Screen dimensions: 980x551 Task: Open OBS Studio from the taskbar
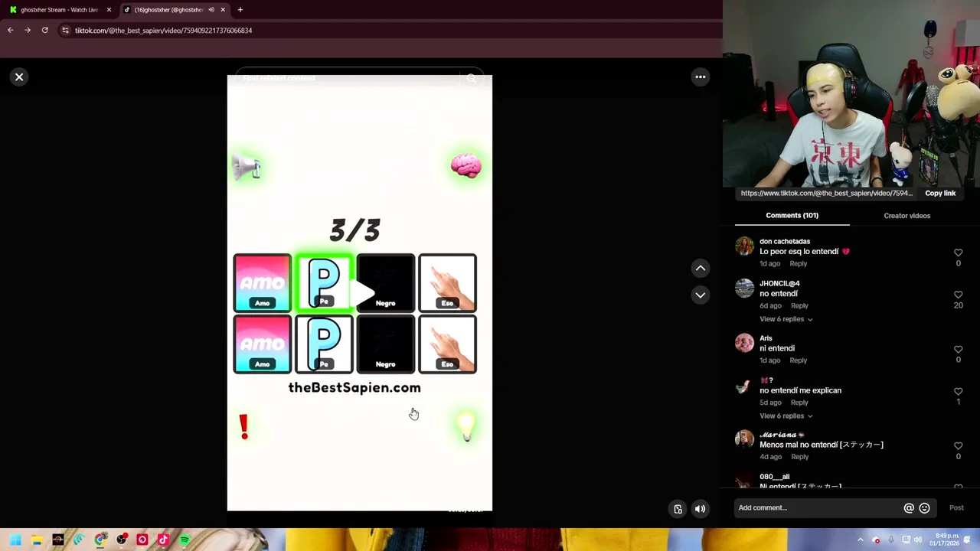(121, 540)
